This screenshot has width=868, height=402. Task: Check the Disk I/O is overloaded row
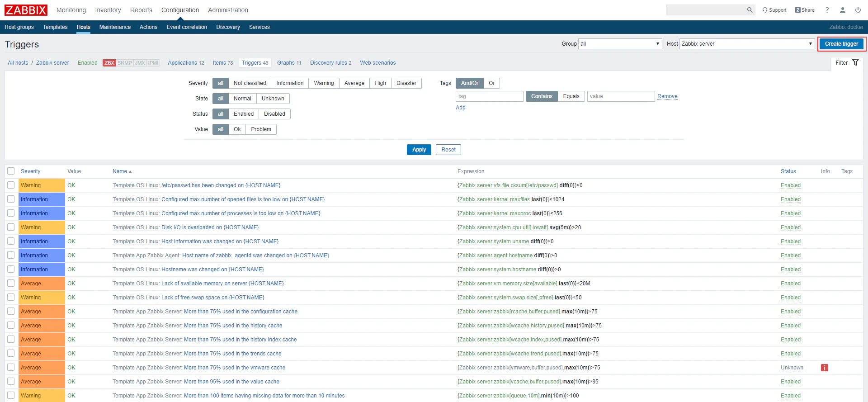tap(11, 227)
